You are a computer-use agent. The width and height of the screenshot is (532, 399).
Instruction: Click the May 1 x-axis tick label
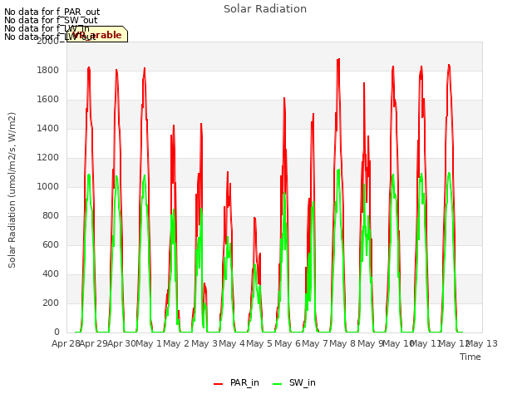[x=149, y=343]
